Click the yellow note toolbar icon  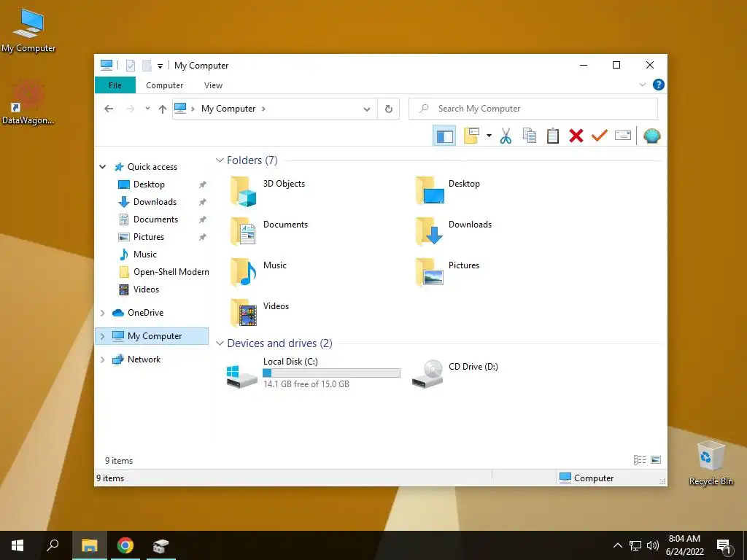coord(471,136)
